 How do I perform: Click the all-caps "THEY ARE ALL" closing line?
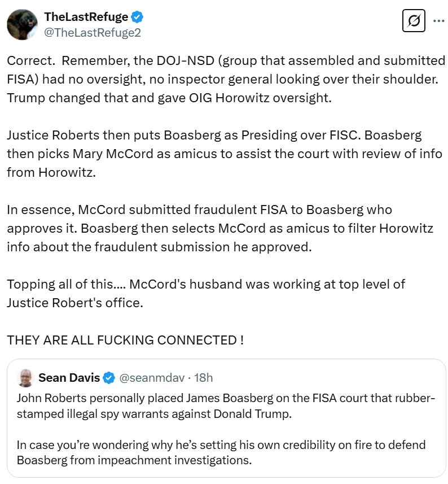pyautogui.click(x=125, y=340)
